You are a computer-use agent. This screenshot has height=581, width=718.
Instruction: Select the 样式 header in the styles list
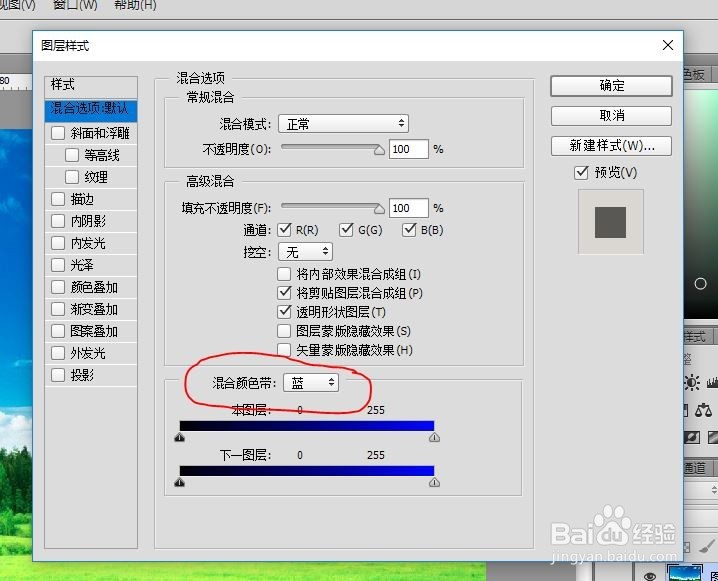pos(91,85)
